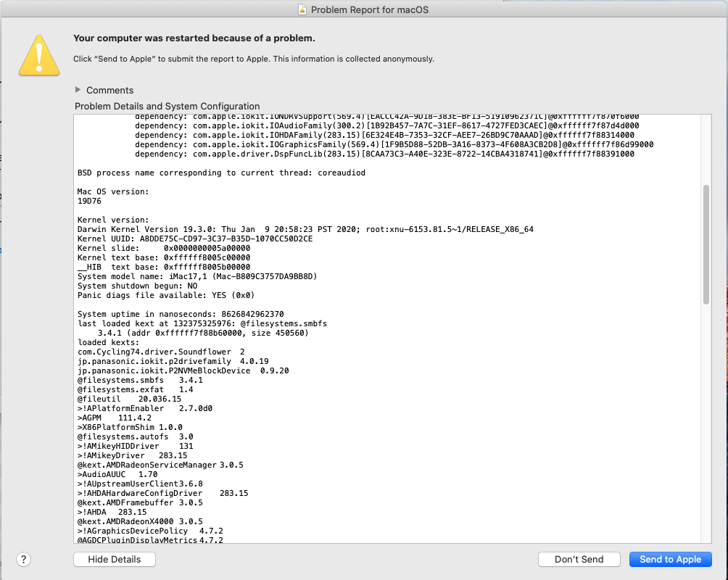The height and width of the screenshot is (580, 728).
Task: Click the Hide Details button
Action: 114,559
